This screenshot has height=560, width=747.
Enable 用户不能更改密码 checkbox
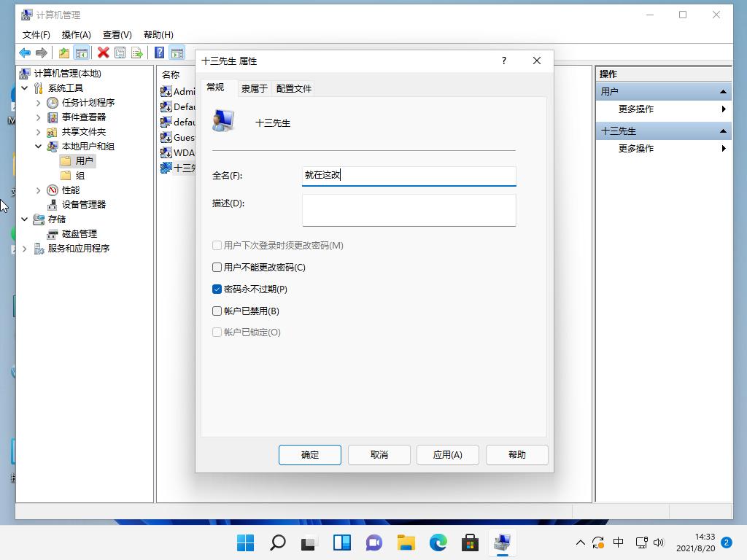click(217, 267)
